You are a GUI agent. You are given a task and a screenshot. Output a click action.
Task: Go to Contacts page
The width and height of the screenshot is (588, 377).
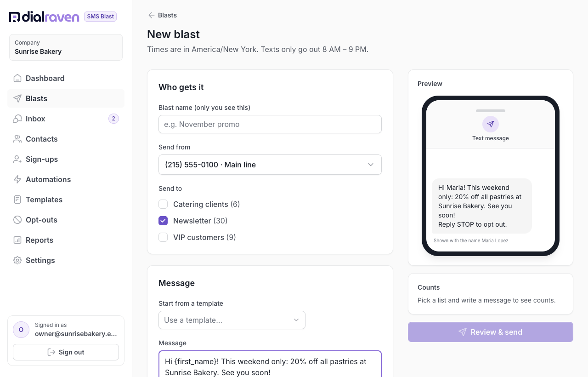[x=66, y=139]
